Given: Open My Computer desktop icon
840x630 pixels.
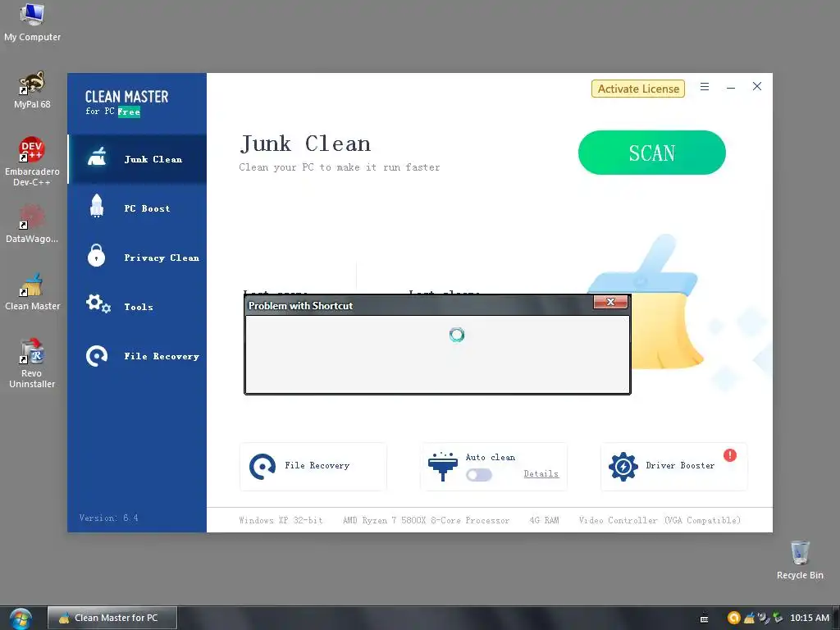Looking at the screenshot, I should pos(32,22).
